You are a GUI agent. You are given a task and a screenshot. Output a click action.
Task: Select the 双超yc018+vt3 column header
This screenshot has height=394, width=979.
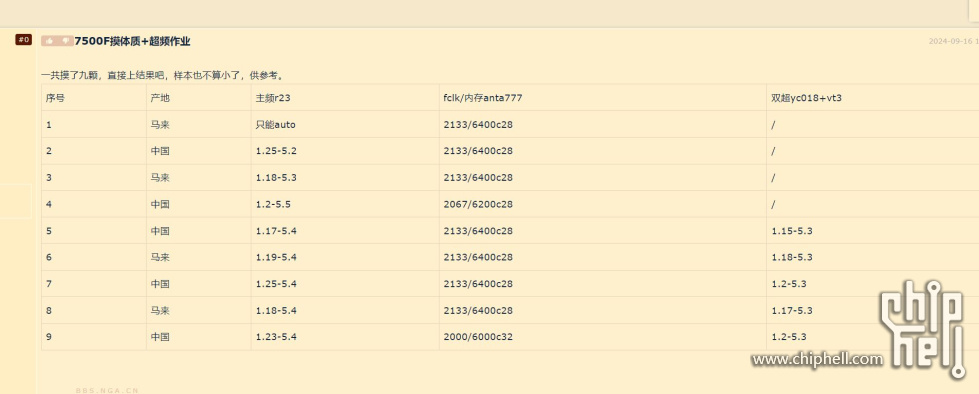pyautogui.click(x=873, y=98)
